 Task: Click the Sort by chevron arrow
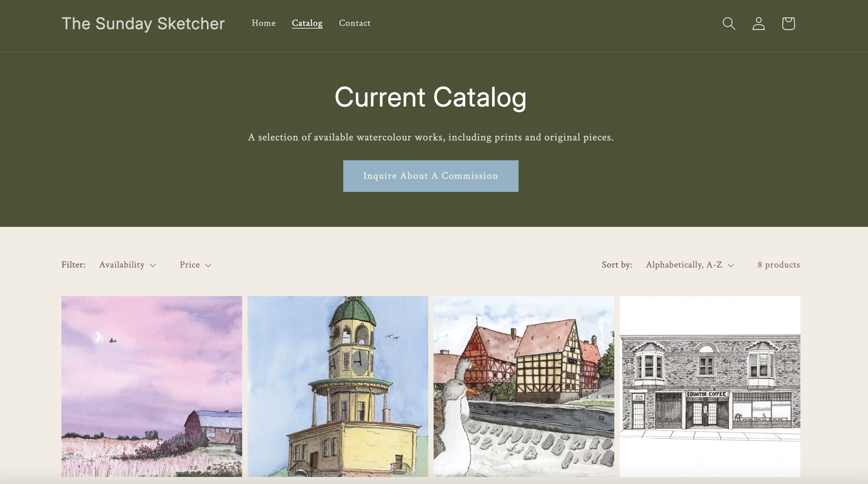tap(731, 265)
